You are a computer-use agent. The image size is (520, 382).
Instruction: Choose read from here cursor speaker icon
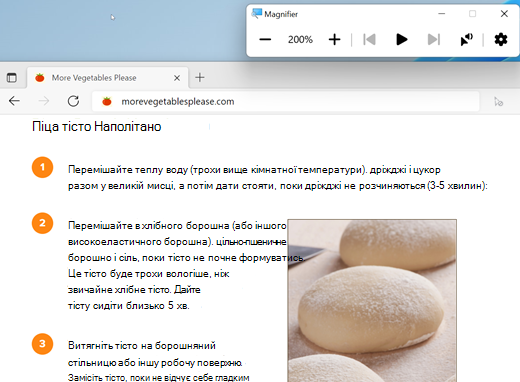[x=467, y=39]
